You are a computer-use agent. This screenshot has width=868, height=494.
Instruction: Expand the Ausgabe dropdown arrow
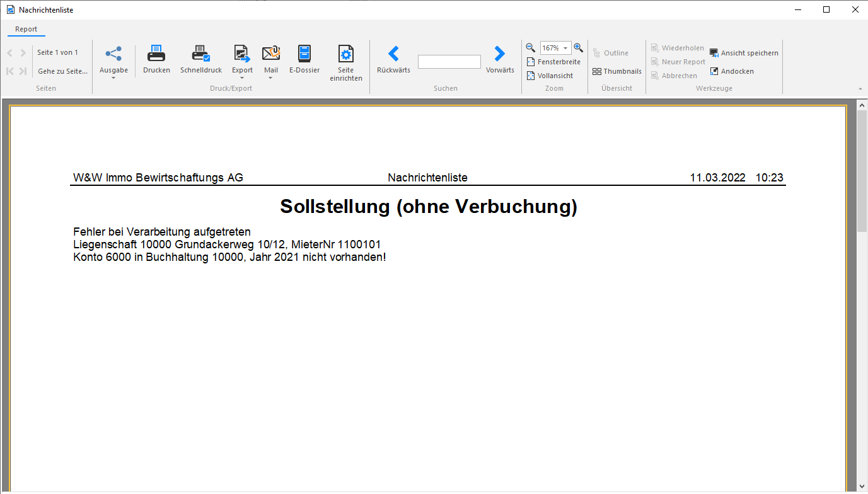tap(113, 78)
